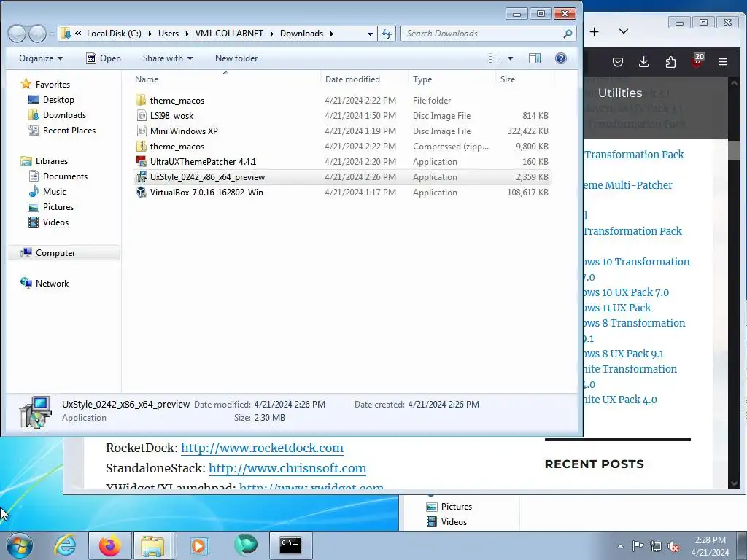Open Explorer help question mark icon
The image size is (747, 560).
[561, 58]
